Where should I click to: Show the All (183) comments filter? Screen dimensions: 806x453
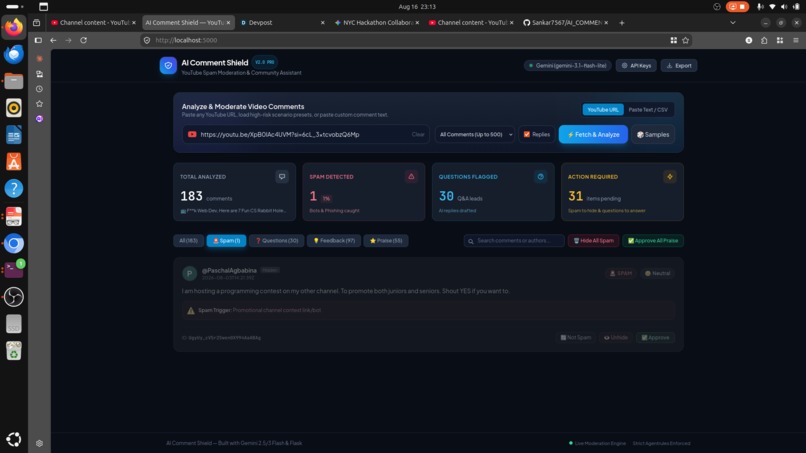coord(188,241)
